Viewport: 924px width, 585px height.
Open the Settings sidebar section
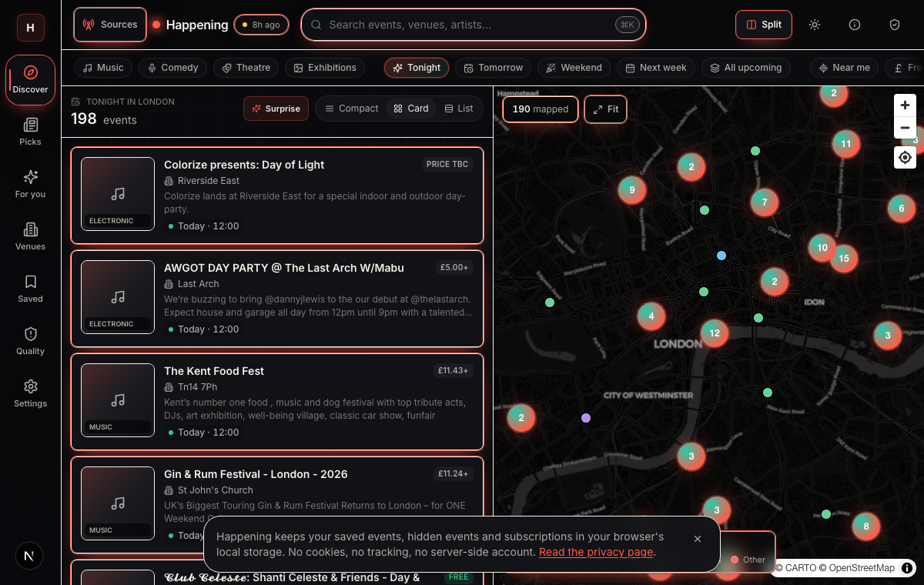tap(31, 394)
